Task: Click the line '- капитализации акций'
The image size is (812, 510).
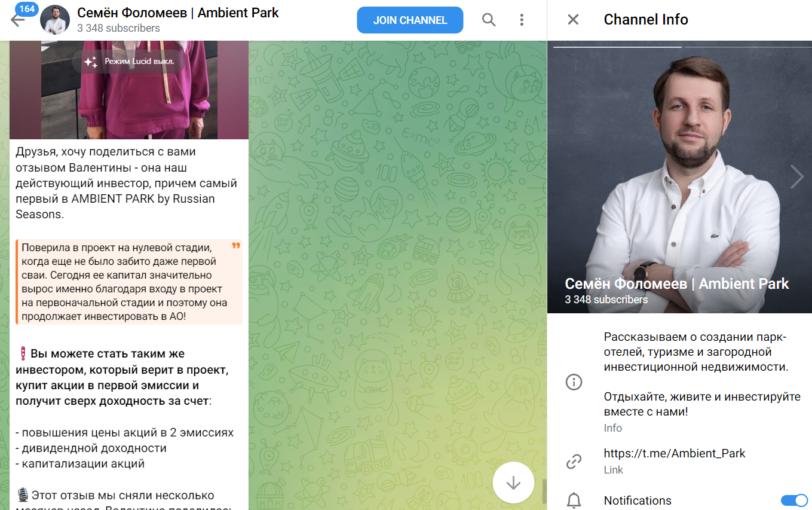Action: click(81, 463)
